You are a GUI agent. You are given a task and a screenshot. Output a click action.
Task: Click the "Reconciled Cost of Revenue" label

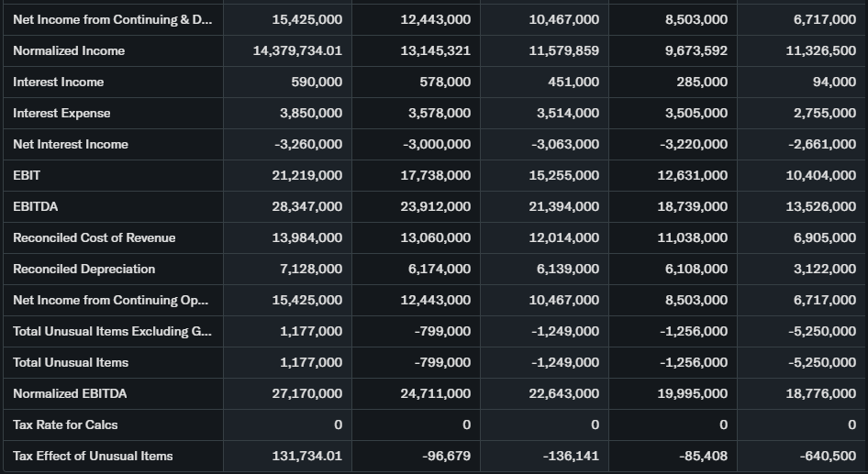pyautogui.click(x=94, y=237)
